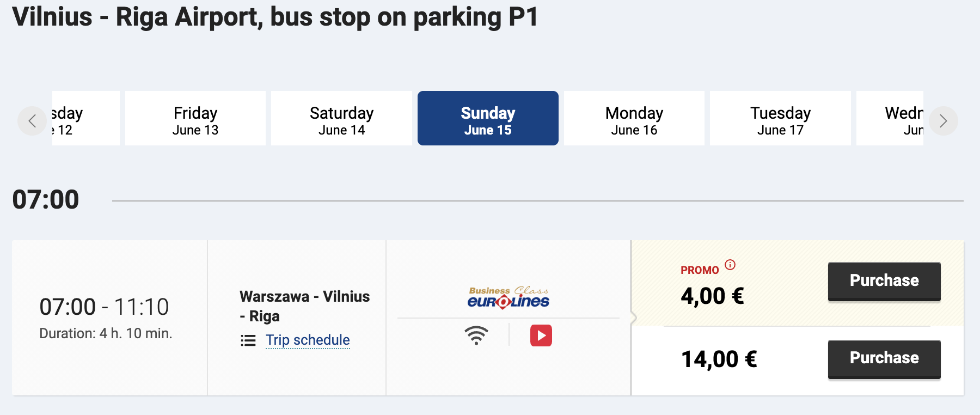Click the Eurolines Business Class logo
Screen dimensions: 980x415
pyautogui.click(x=509, y=297)
